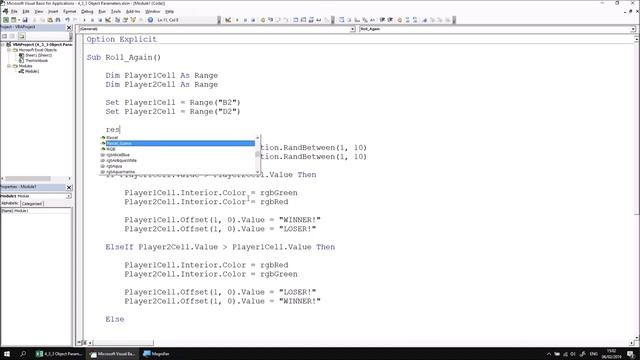Click the Paste icon in the Standard toolbar
640x360 pixels.
pos(50,20)
